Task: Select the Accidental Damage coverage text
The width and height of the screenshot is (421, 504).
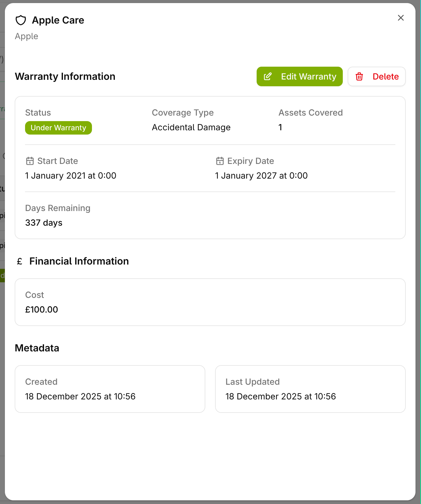Action: [191, 127]
